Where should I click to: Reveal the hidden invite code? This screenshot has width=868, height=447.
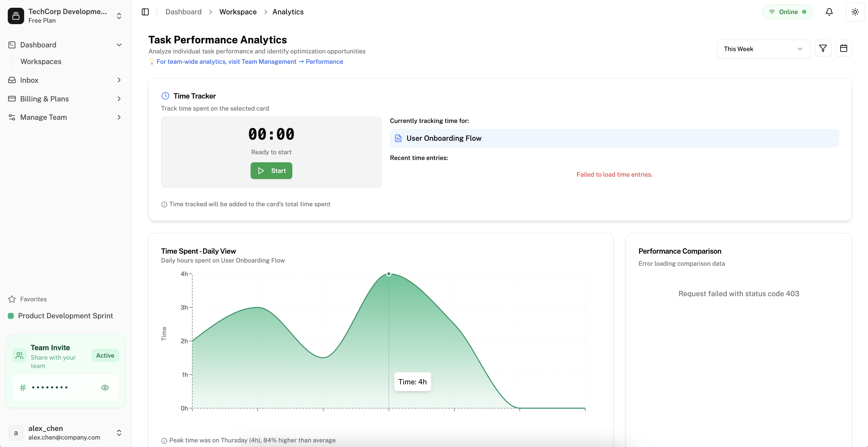coord(105,387)
